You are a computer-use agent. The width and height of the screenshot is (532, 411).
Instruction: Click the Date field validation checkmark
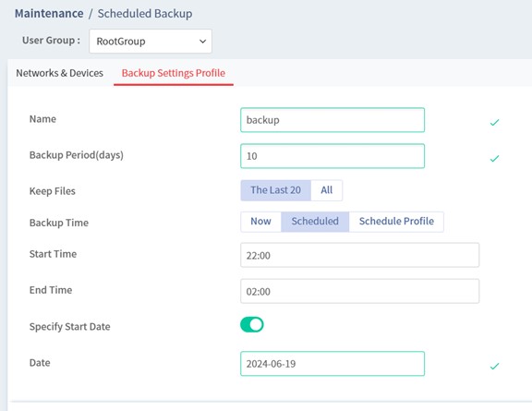[494, 366]
